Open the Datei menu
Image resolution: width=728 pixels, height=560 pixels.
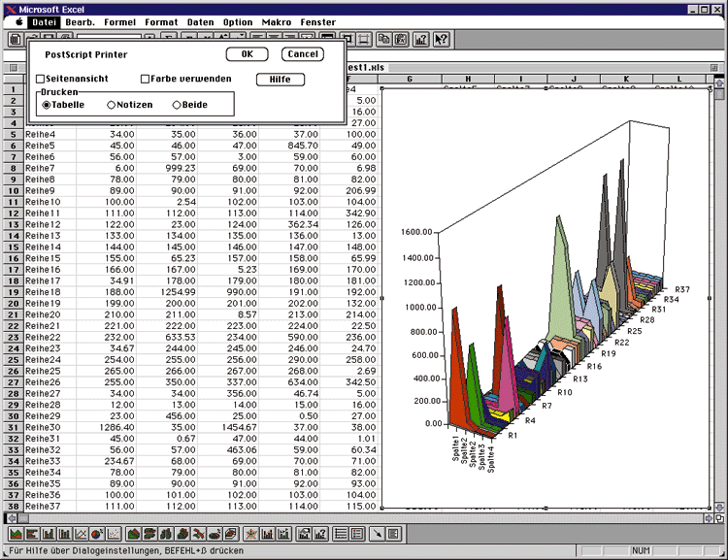(43, 22)
